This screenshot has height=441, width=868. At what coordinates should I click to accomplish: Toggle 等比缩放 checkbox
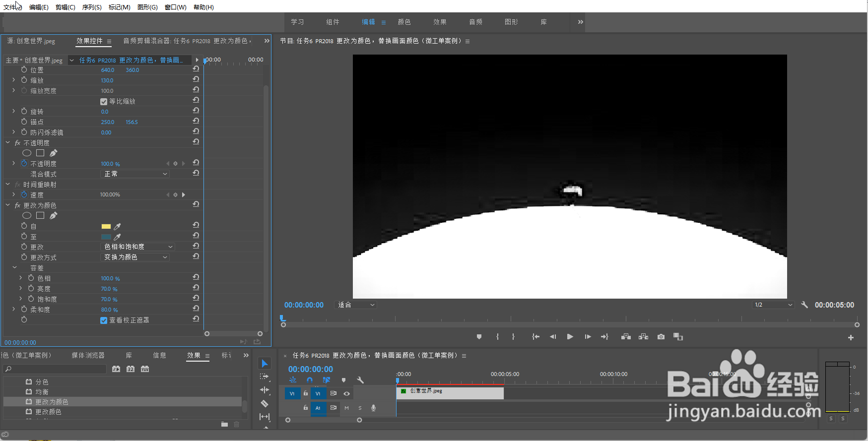click(x=104, y=101)
